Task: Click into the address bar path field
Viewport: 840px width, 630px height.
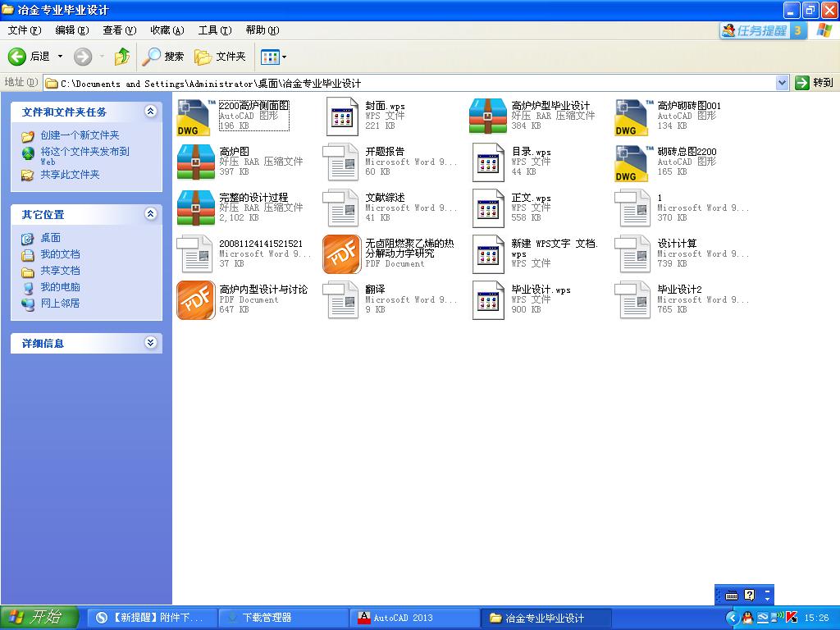Action: [410, 83]
